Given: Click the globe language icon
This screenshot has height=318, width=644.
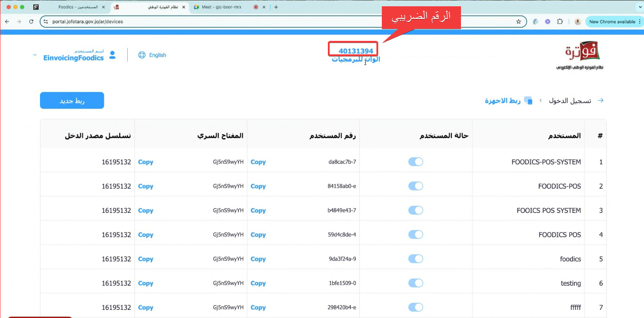Looking at the screenshot, I should [x=142, y=55].
